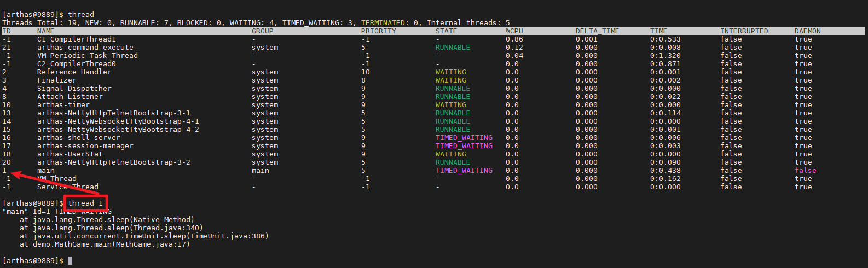This screenshot has width=868, height=268.
Task: Click the yellow 'TERMINATED' label in summary
Action: tap(383, 23)
